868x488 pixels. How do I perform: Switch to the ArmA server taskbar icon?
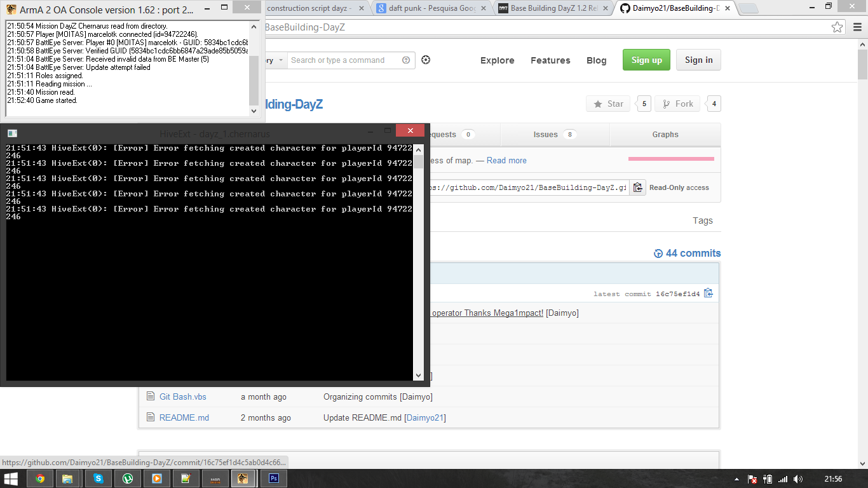243,478
